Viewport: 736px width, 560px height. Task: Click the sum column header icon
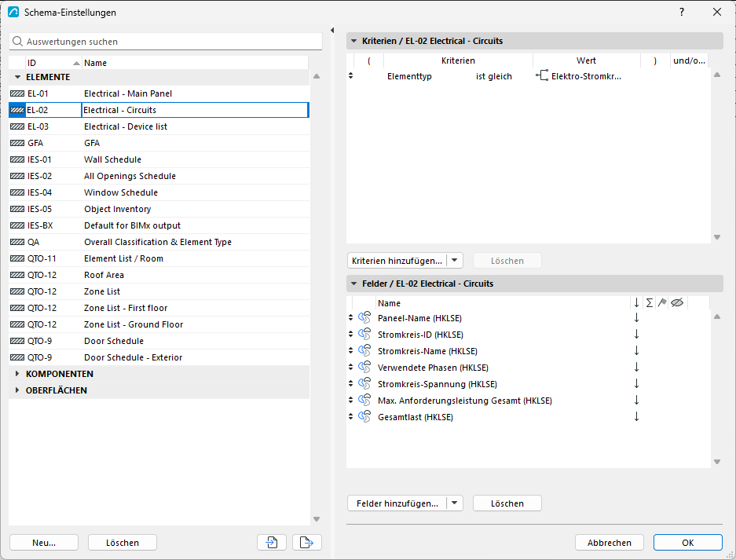[x=649, y=302]
